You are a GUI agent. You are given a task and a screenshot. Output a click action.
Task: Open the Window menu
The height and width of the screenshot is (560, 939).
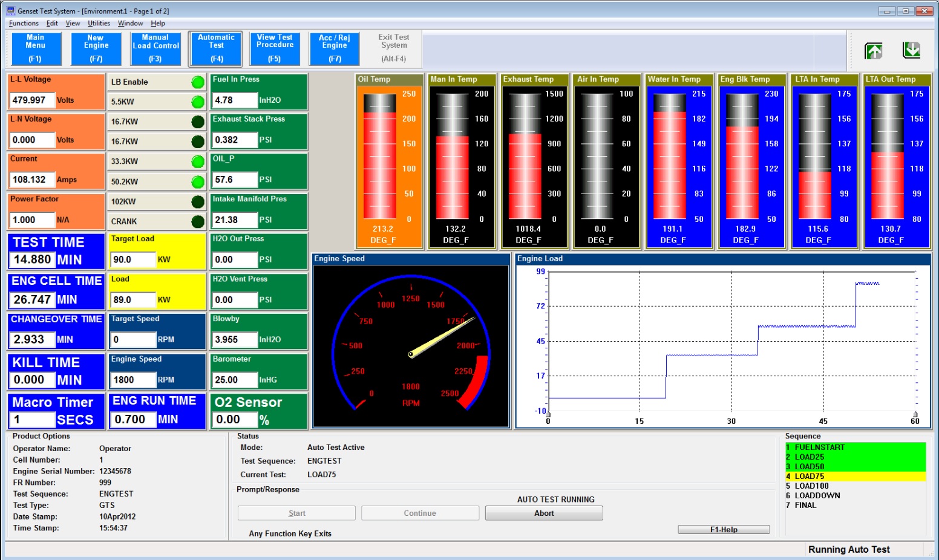point(130,23)
